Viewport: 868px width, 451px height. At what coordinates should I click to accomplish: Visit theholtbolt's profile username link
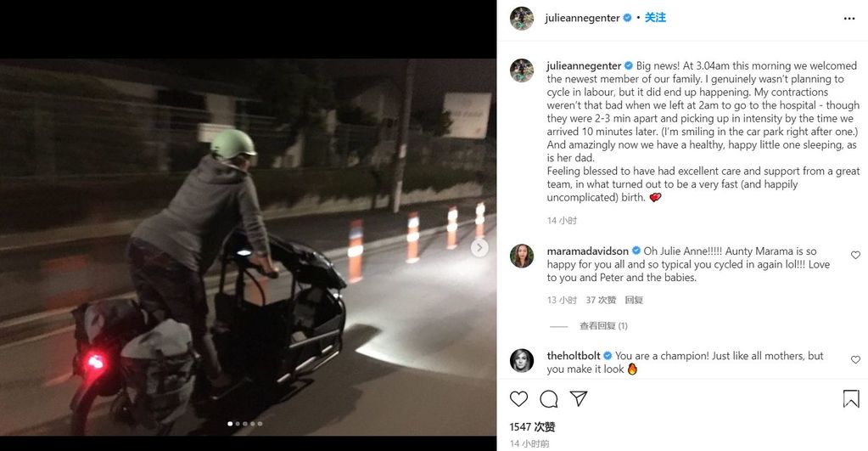[x=574, y=356]
